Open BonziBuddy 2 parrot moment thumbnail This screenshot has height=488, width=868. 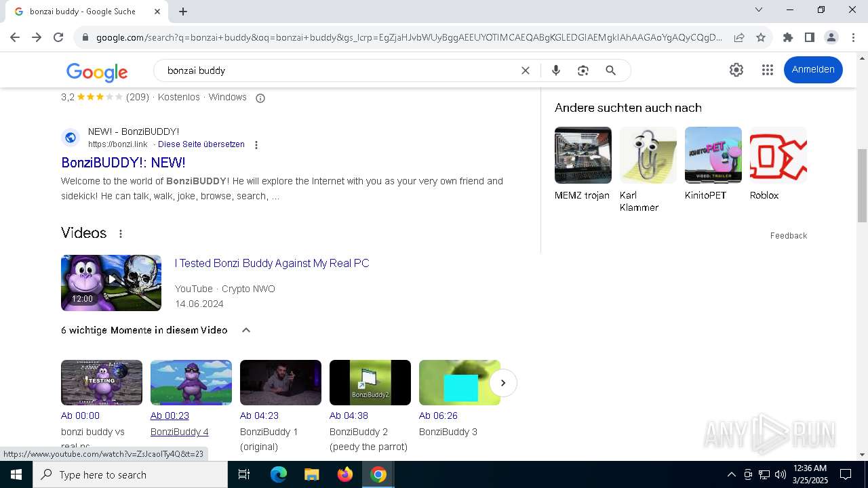(370, 382)
